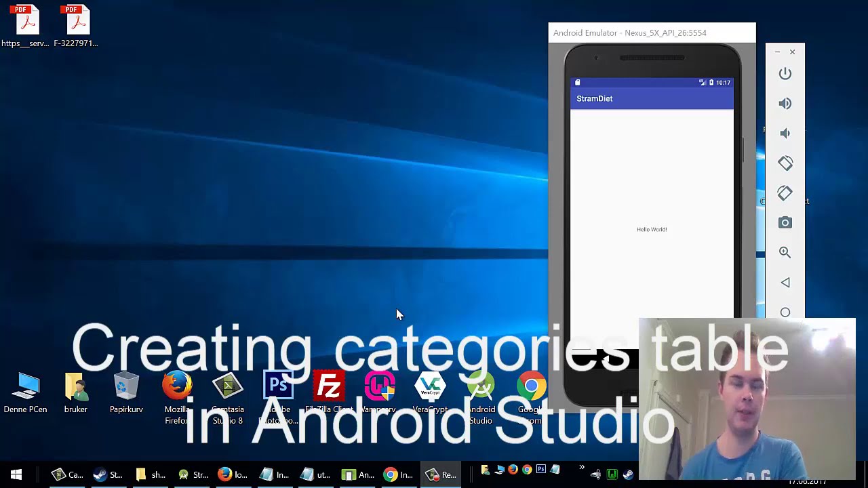Switch to the recorder 'Re...' taskbar window

click(x=440, y=474)
